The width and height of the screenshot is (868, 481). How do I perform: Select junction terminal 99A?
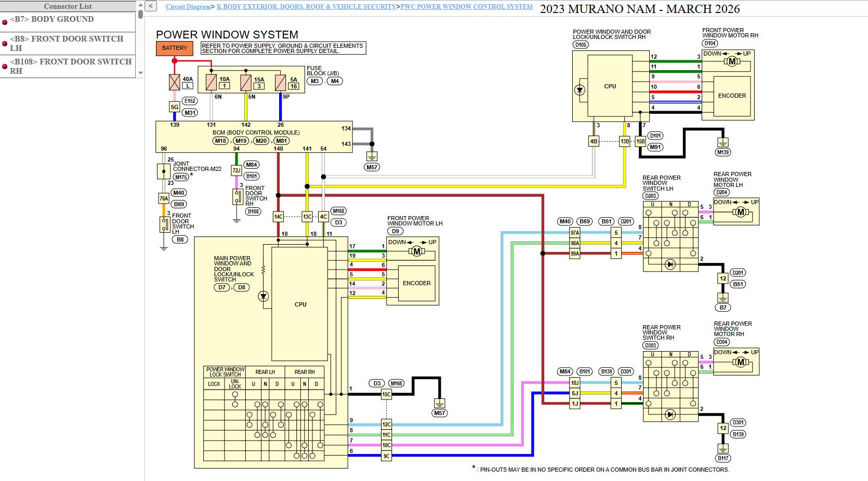pos(575,254)
